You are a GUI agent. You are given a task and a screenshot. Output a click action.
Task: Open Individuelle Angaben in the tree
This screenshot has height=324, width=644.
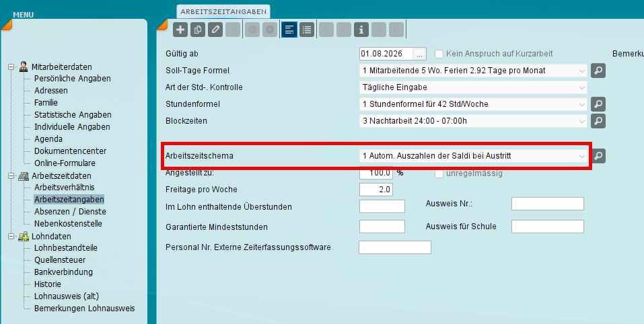72,127
